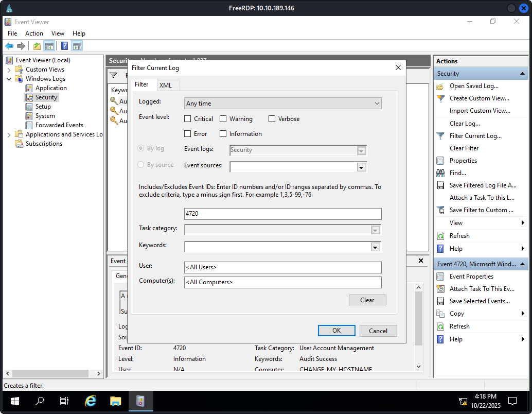Open Task View on taskbar
Screen dimensions: 532x414
coord(64,401)
